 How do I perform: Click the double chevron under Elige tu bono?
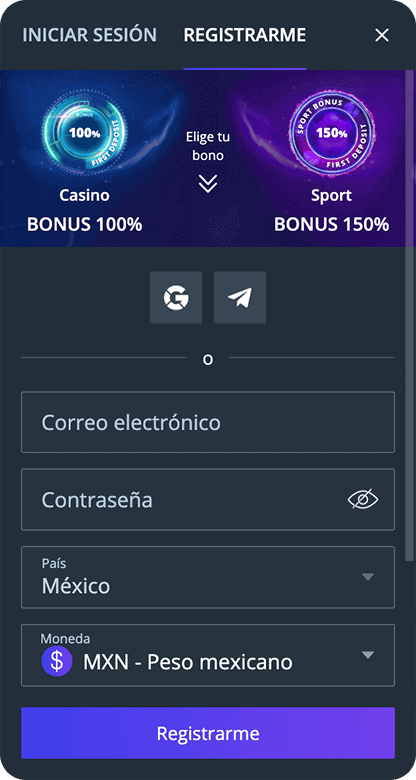click(x=208, y=184)
